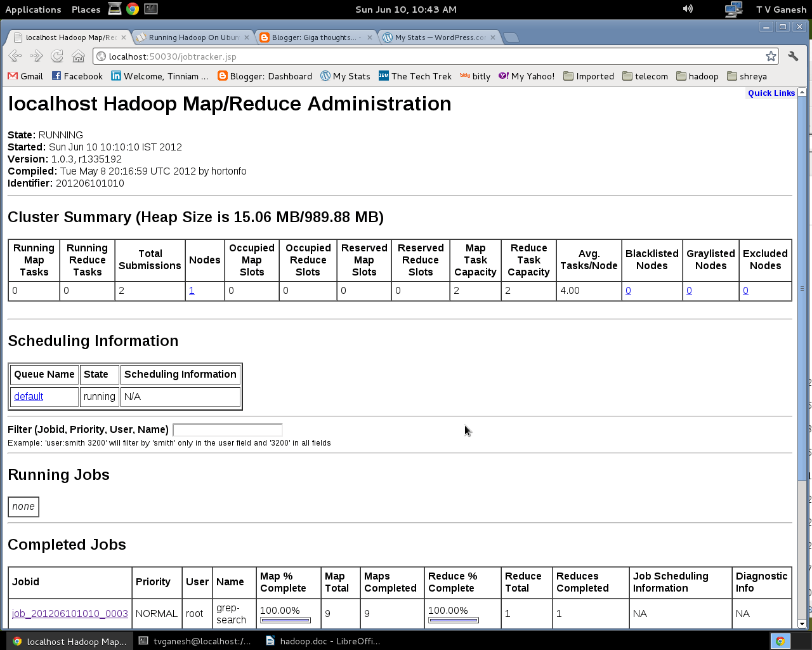Open the Places menu
Viewport: 812px width, 650px height.
point(86,10)
